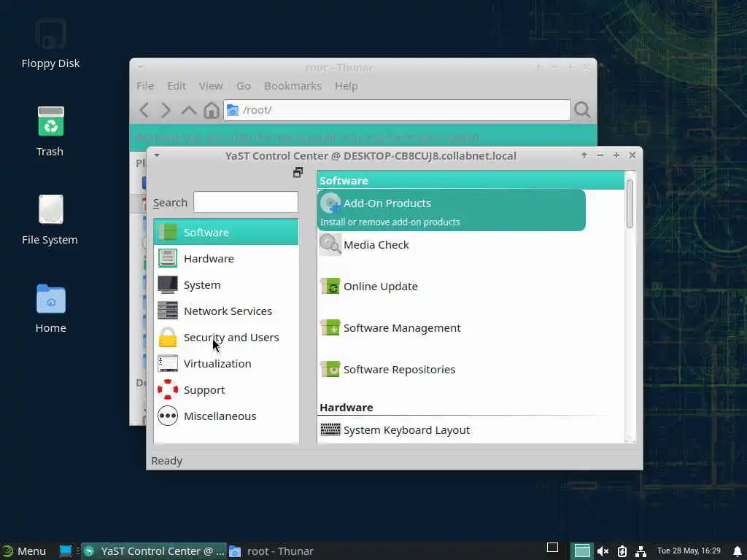Click the Online Update module icon
747x560 pixels.
[330, 286]
